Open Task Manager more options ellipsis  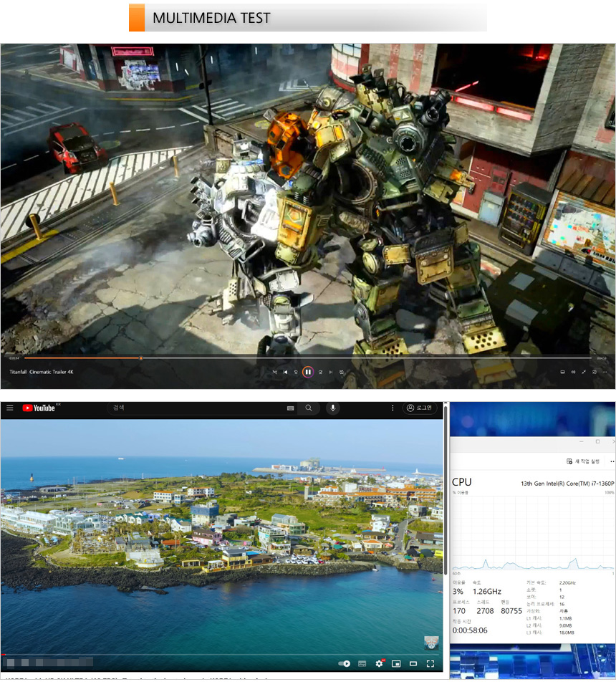612,461
